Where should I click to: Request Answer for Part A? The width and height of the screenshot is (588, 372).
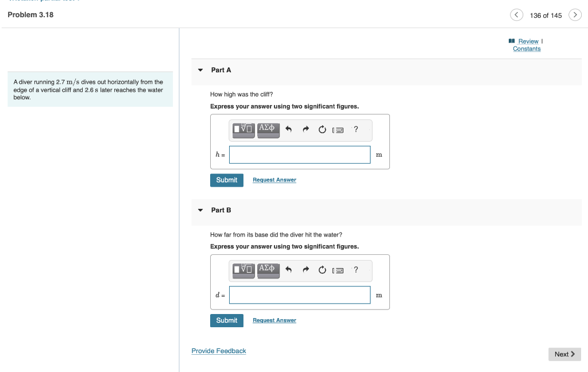click(x=274, y=180)
